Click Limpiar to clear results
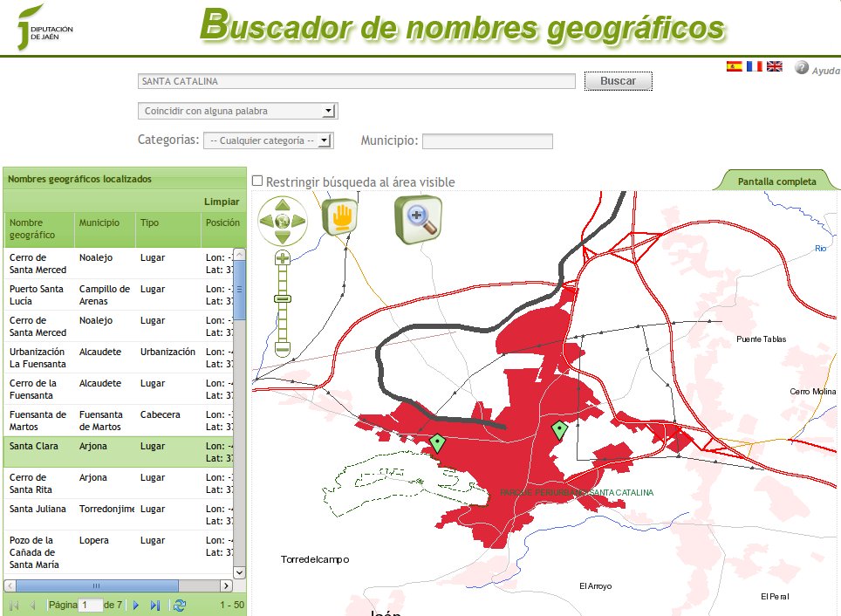Screen dimensions: 841x616 coord(222,202)
